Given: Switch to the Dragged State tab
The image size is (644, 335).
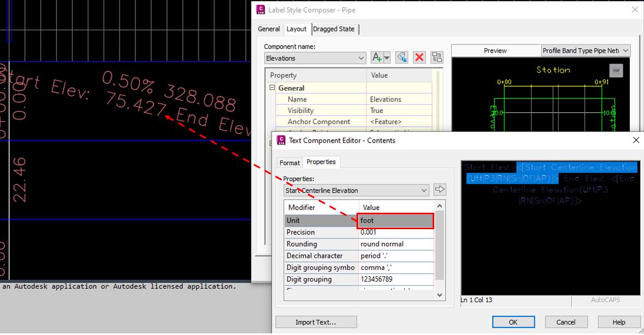Looking at the screenshot, I should (334, 29).
